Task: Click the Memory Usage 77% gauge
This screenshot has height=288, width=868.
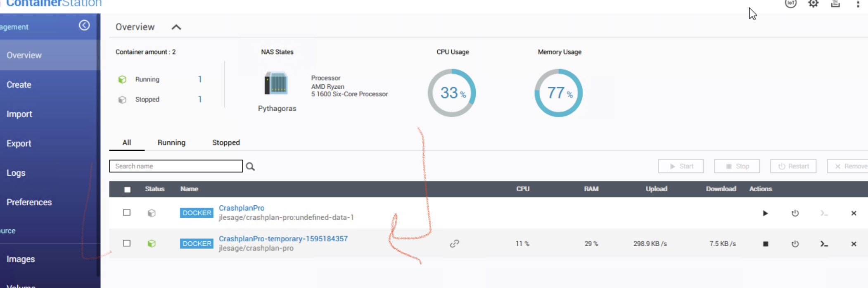Action: 558,93
